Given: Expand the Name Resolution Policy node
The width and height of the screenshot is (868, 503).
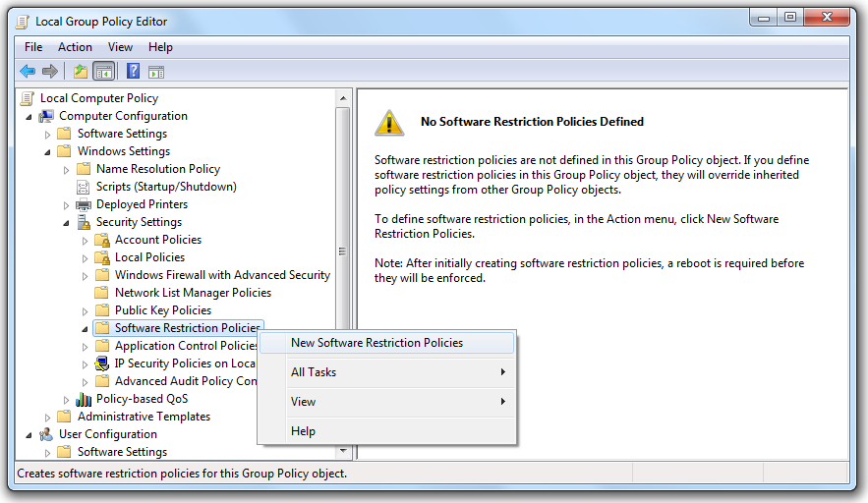Looking at the screenshot, I should click(67, 170).
